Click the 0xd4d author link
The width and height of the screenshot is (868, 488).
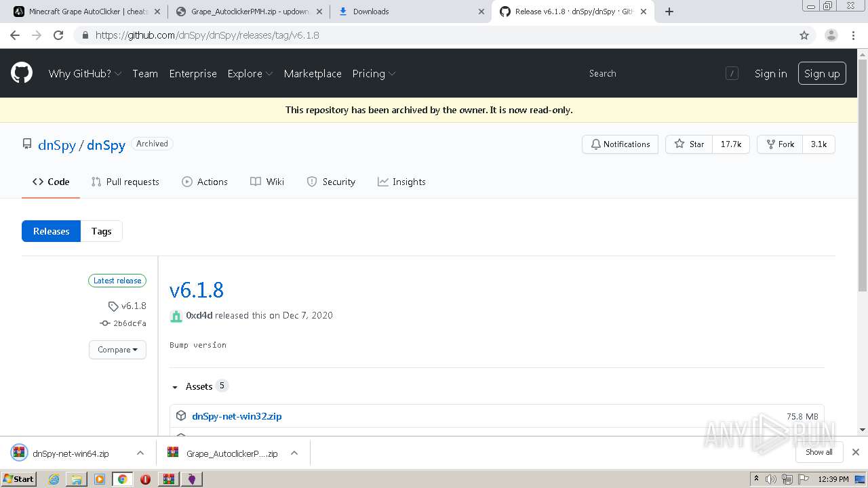click(x=199, y=315)
